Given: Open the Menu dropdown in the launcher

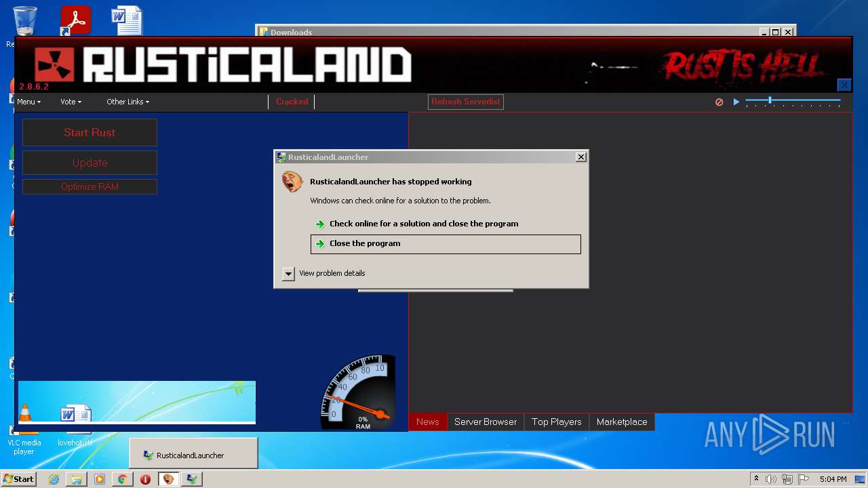Looking at the screenshot, I should (28, 102).
